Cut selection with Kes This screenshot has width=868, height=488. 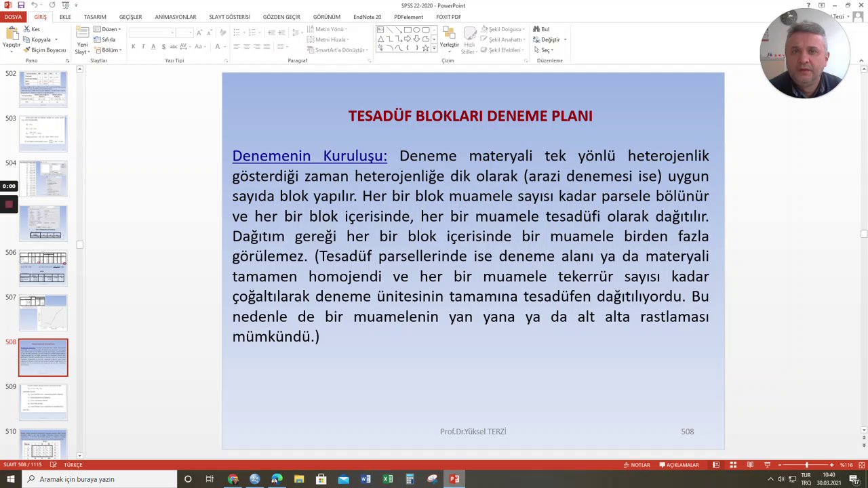(31, 29)
